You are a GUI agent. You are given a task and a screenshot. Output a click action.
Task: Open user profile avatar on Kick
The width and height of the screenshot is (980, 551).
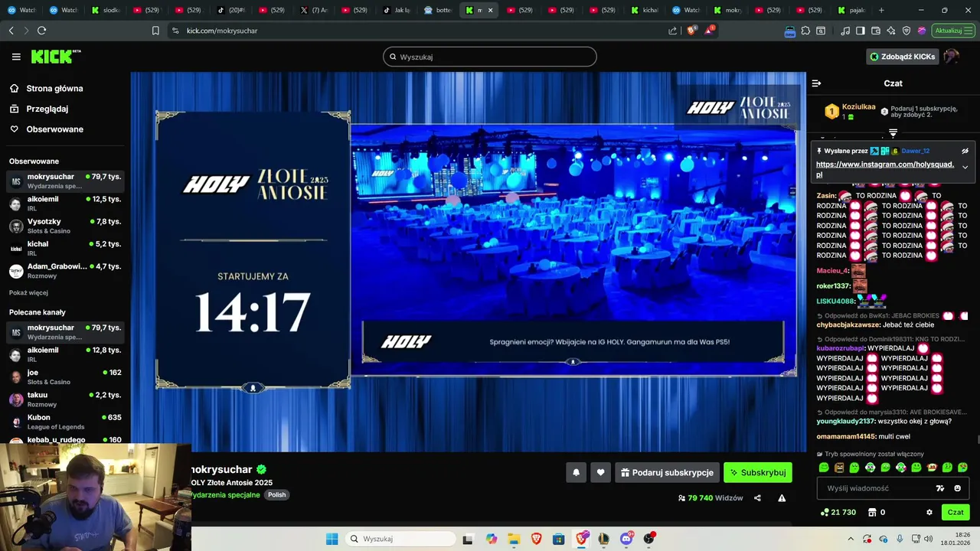[x=951, y=57]
